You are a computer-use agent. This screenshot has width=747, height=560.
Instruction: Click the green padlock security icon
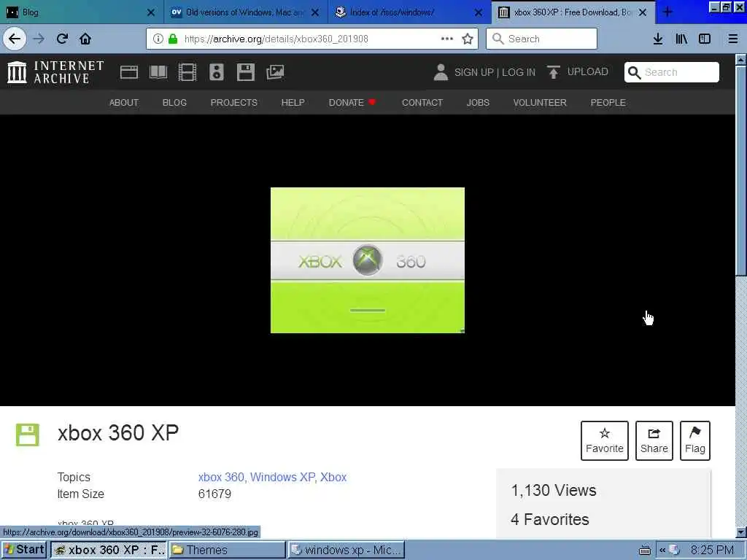pos(173,39)
